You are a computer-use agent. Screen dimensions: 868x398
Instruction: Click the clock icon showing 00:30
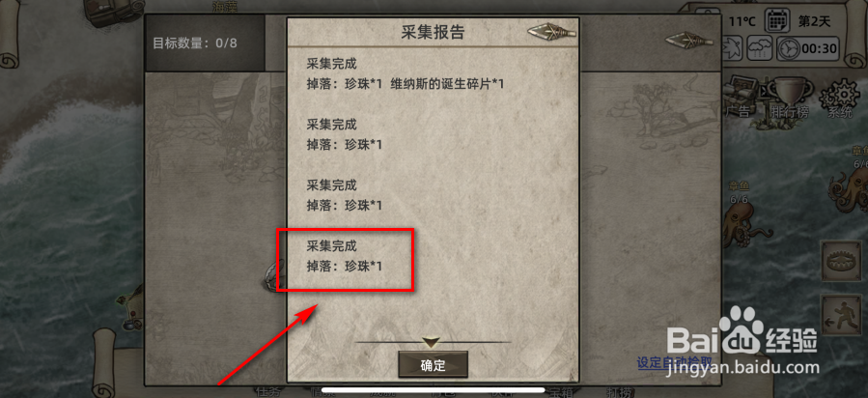(x=808, y=48)
